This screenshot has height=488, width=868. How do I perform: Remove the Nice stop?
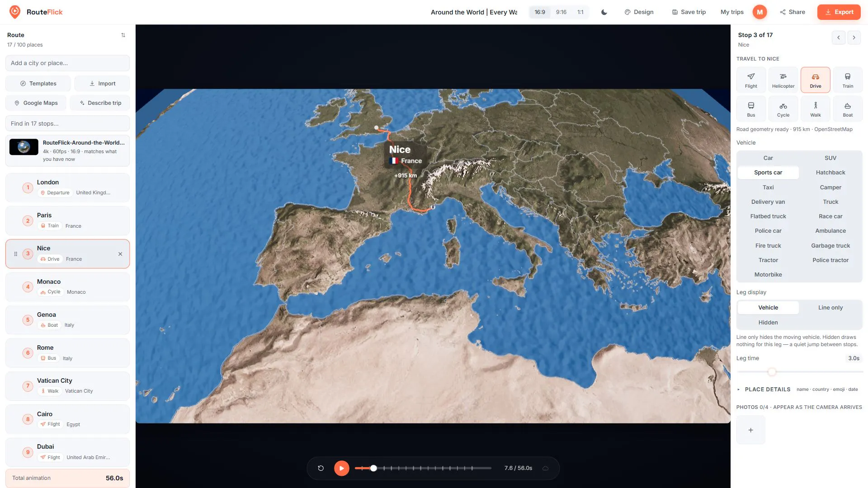[x=120, y=254]
